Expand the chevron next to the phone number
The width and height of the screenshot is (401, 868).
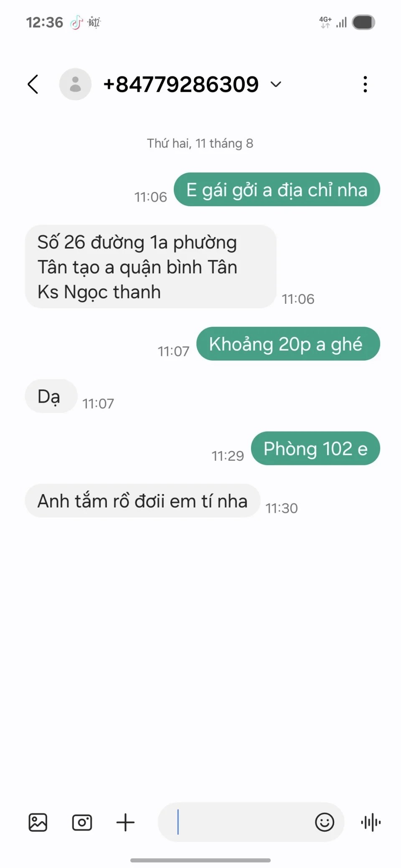276,85
